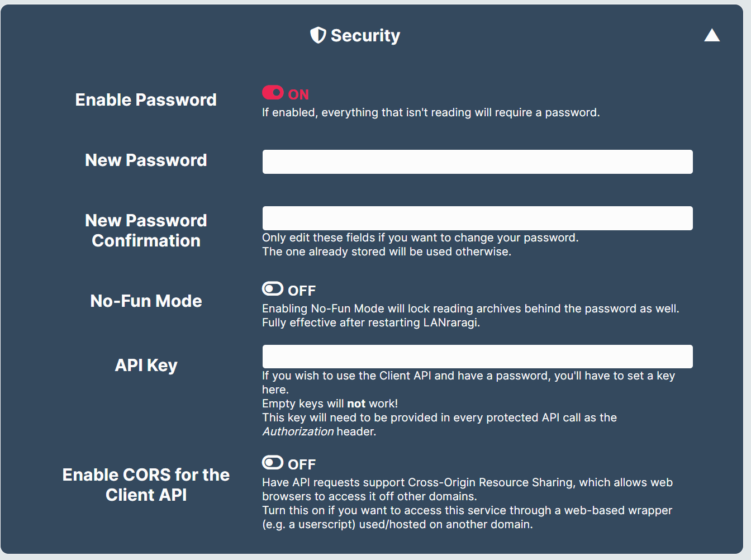Click the OFF label of the CORS setting
This screenshot has height=560, width=751.
click(x=302, y=464)
